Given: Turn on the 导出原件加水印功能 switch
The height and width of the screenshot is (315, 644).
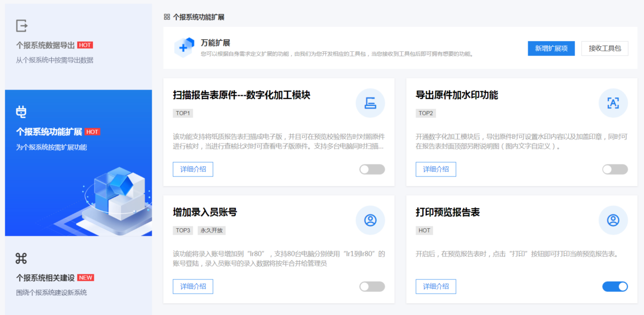Looking at the screenshot, I should point(615,169).
